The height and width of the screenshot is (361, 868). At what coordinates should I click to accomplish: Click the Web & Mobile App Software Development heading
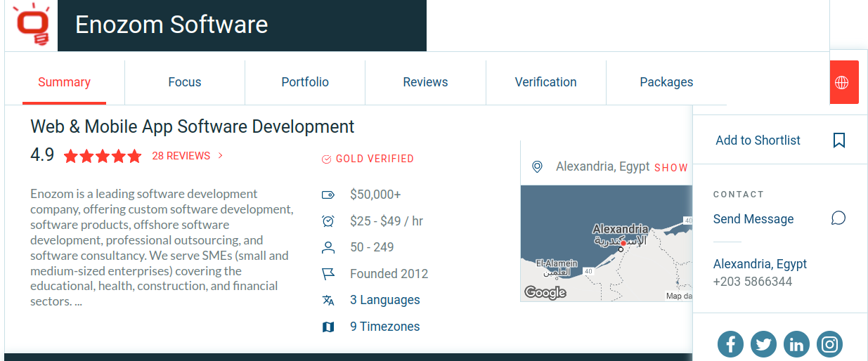(x=193, y=126)
